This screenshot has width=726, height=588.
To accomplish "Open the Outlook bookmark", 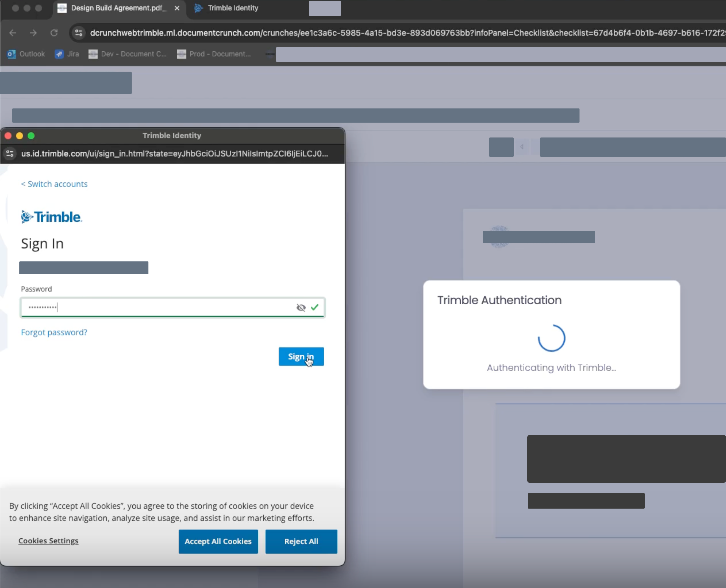I will click(x=26, y=54).
